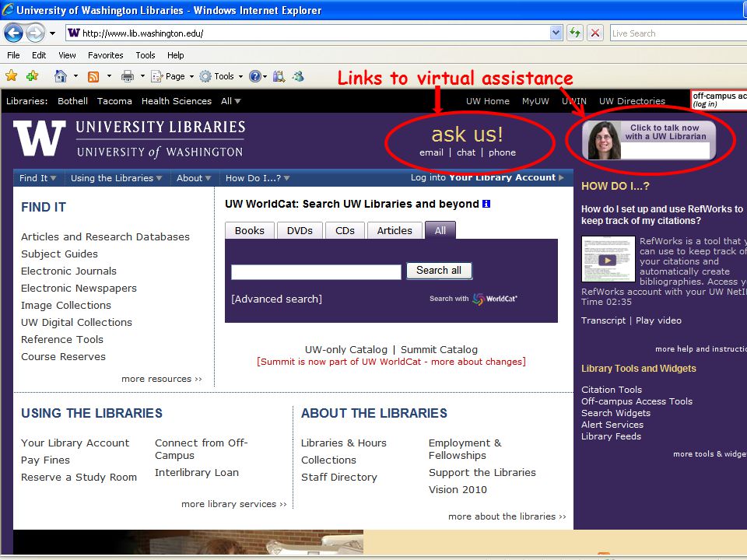Click the ask us chat link
Viewport: 747px width, 560px height.
(466, 152)
